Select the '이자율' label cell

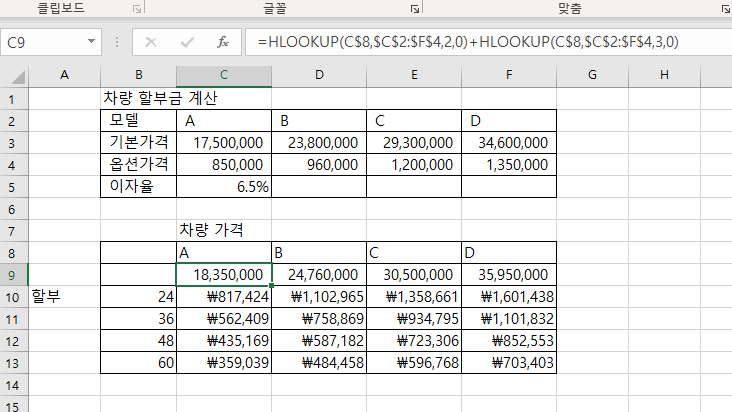[x=139, y=187]
